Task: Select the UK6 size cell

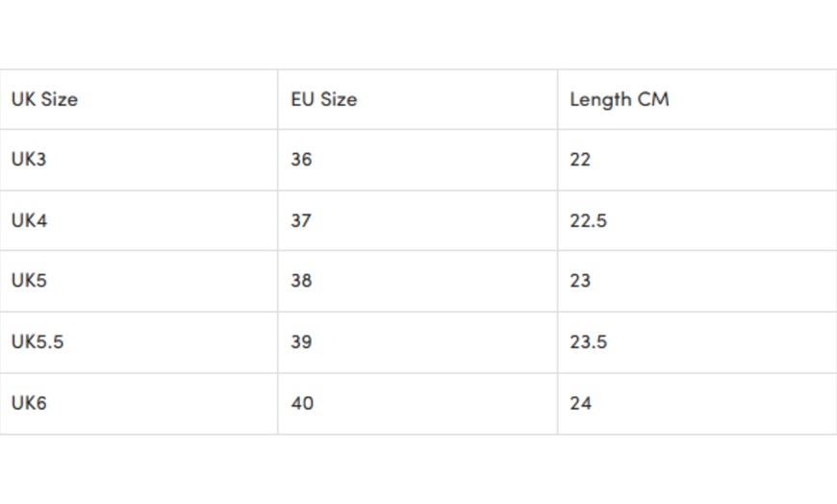Action: pyautogui.click(x=29, y=403)
